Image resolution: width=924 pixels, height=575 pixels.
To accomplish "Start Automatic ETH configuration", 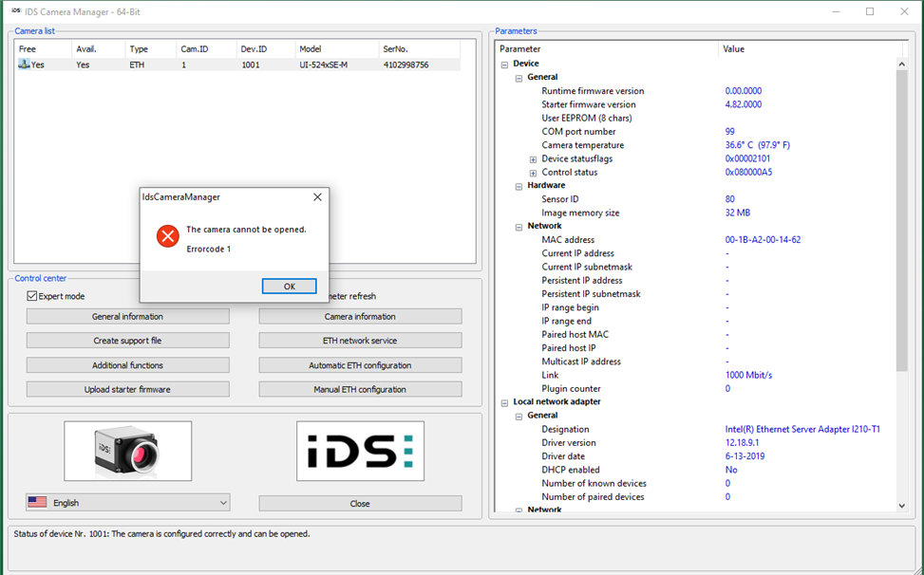I will point(360,365).
